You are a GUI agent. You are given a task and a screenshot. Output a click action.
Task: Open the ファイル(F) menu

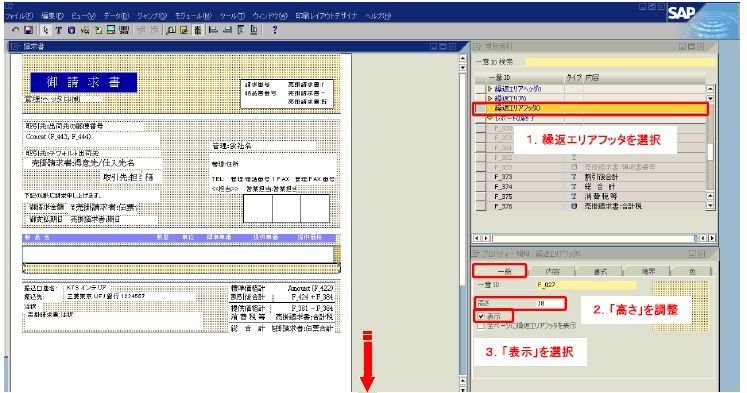(19, 16)
